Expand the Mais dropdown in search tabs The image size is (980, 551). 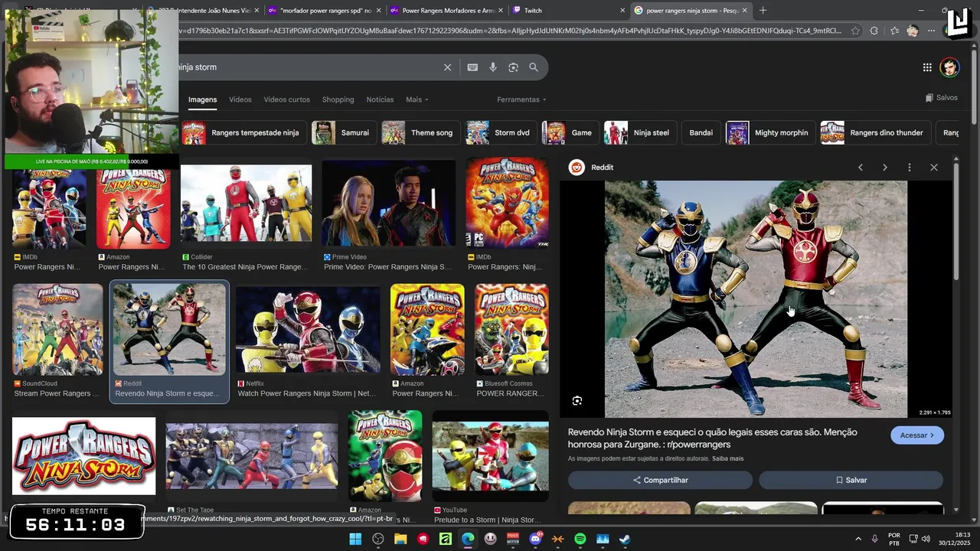point(417,99)
